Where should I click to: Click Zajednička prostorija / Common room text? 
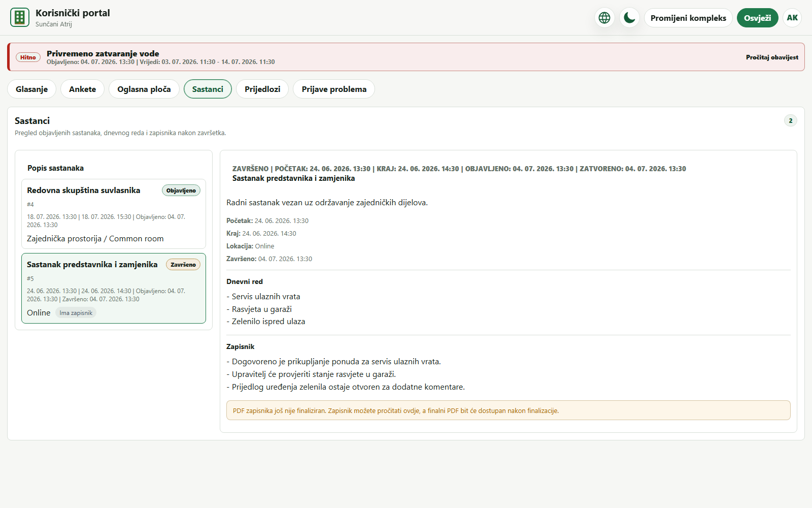click(95, 239)
